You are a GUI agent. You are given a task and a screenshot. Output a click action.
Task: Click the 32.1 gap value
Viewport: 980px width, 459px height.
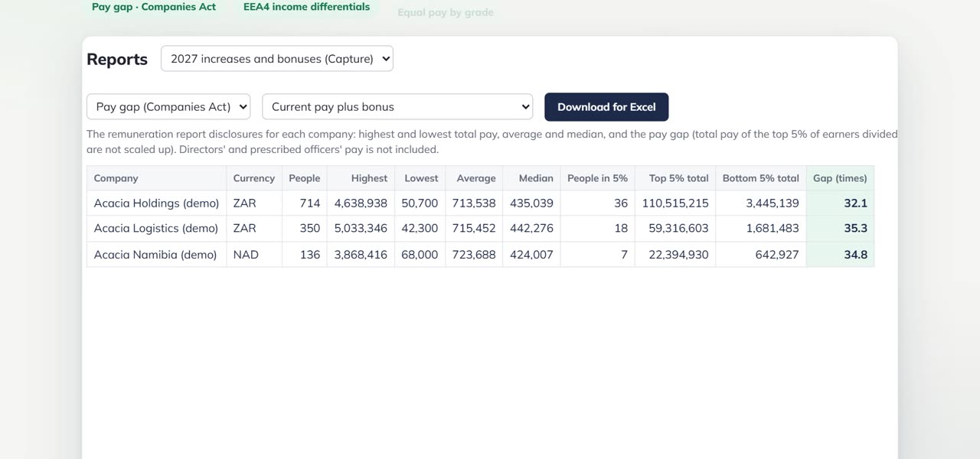[x=840, y=203]
